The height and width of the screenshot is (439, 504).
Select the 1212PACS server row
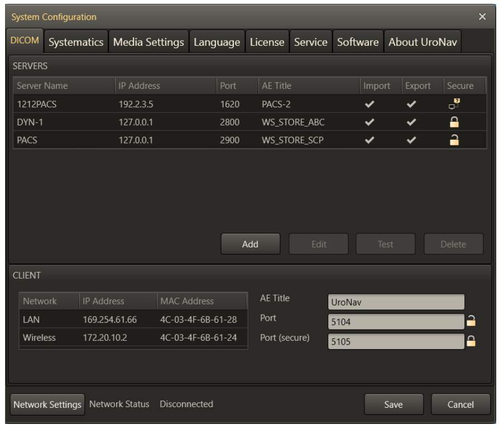[249, 104]
